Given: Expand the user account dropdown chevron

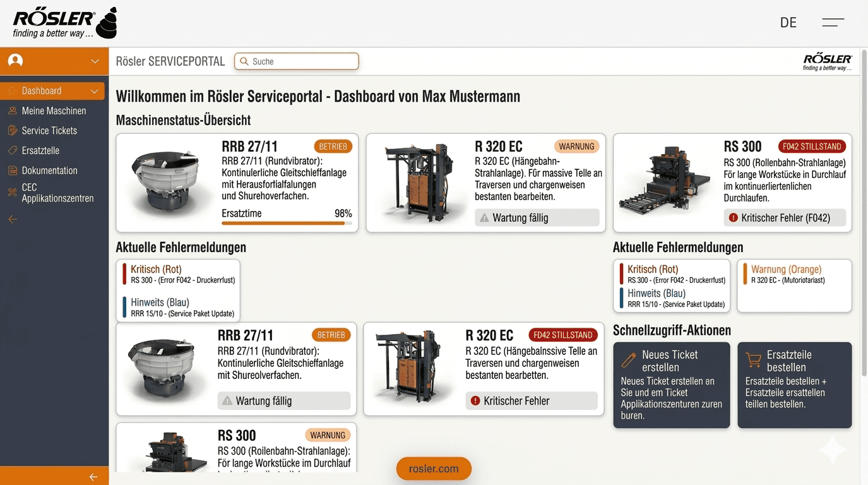Looking at the screenshot, I should coord(95,61).
